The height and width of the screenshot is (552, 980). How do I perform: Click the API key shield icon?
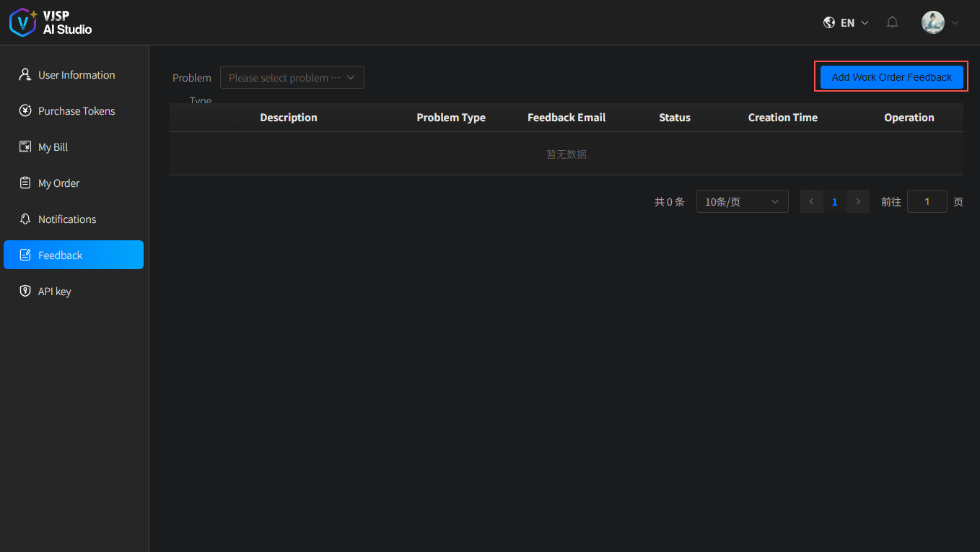pyautogui.click(x=25, y=292)
